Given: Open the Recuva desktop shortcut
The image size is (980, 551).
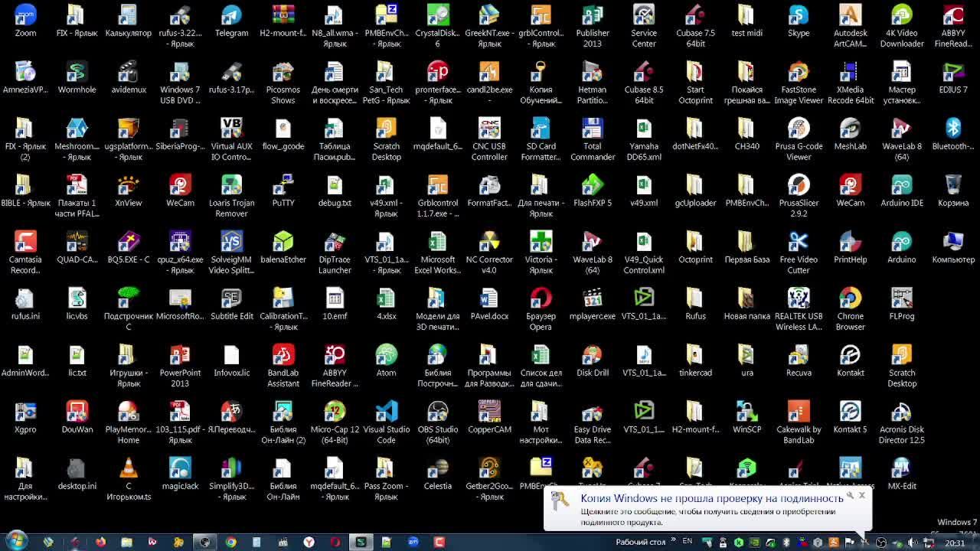Looking at the screenshot, I should 799,360.
